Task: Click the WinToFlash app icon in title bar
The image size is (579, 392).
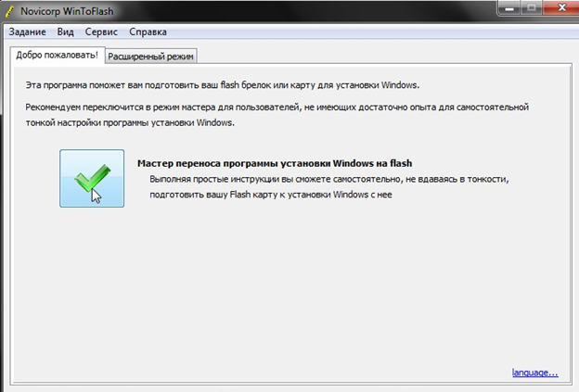Action: tap(10, 10)
